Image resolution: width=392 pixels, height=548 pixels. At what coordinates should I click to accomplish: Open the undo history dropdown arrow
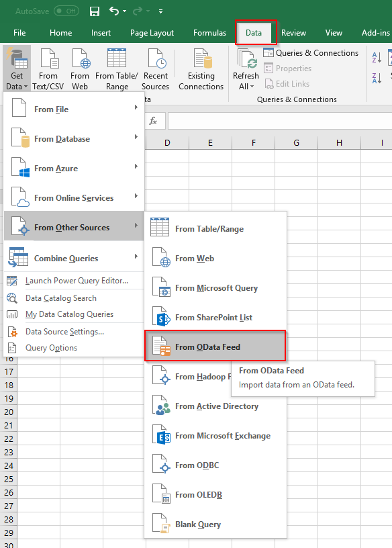point(124,11)
